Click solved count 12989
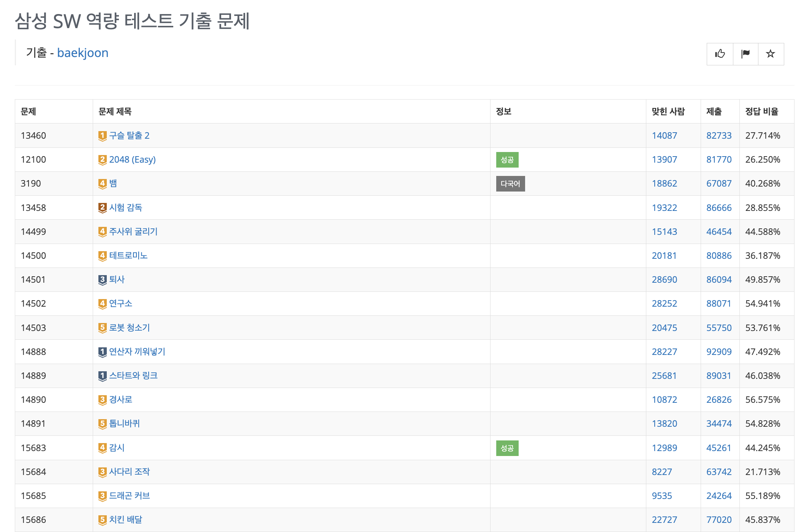The image size is (804, 532). tap(665, 448)
